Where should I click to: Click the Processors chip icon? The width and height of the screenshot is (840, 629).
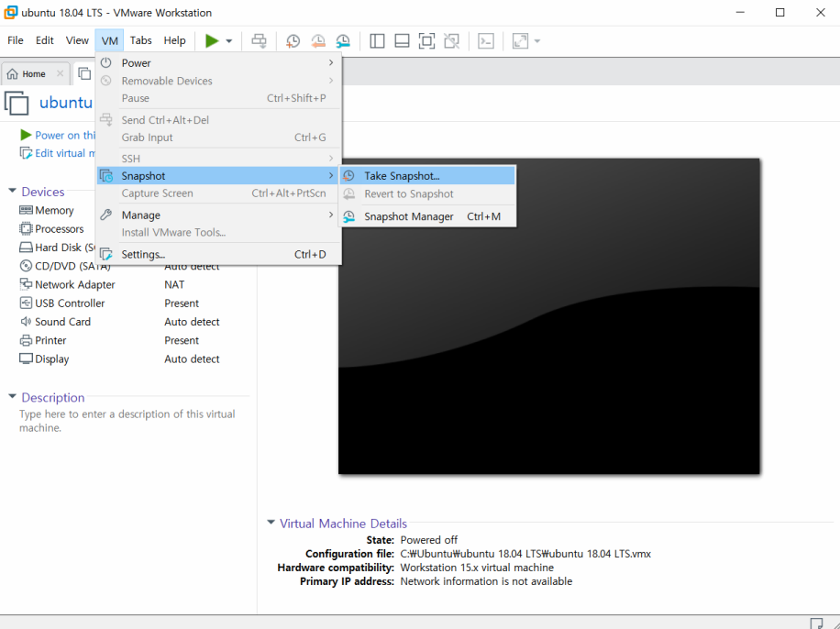click(x=26, y=229)
